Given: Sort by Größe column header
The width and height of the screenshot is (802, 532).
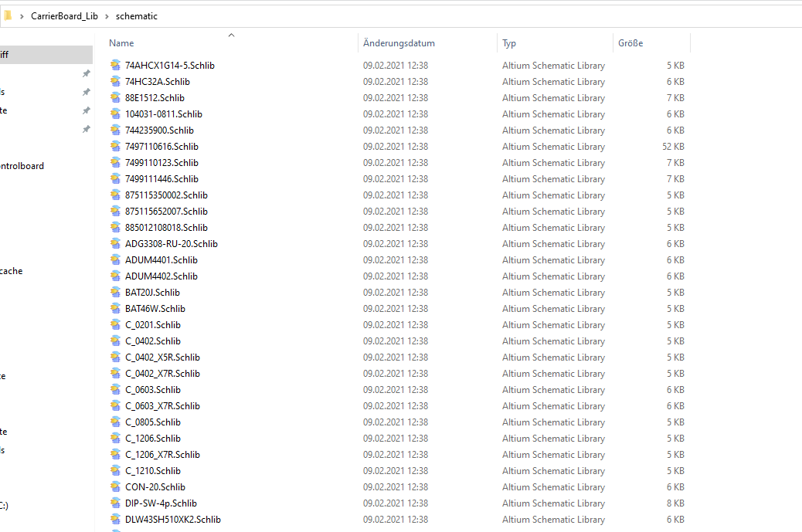Looking at the screenshot, I should pyautogui.click(x=630, y=43).
